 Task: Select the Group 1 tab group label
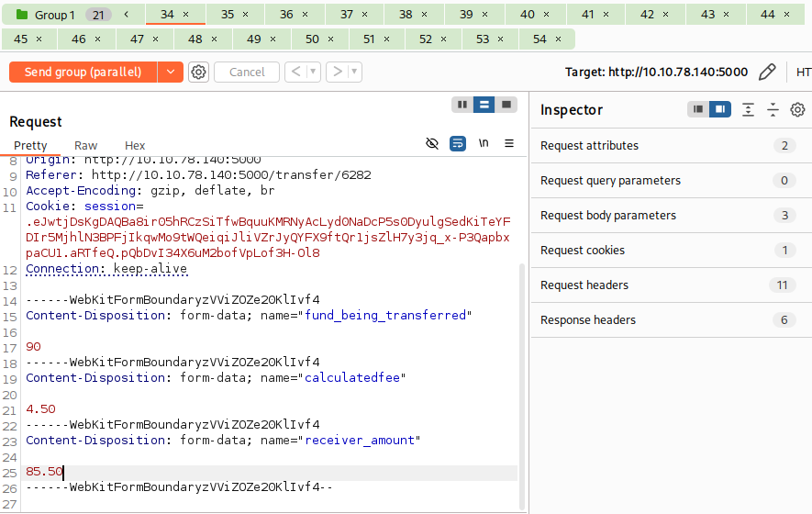tap(54, 15)
